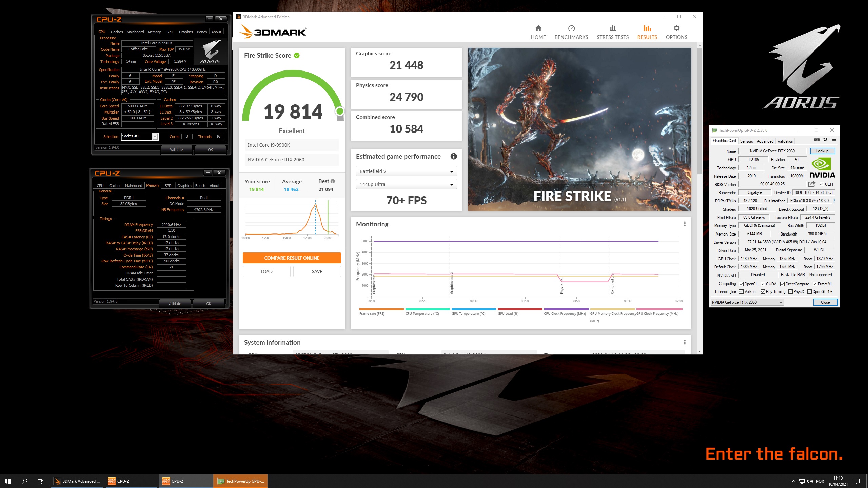Open the Bench tab in the CPU-Z CPU window
The height and width of the screenshot is (488, 868).
click(202, 32)
